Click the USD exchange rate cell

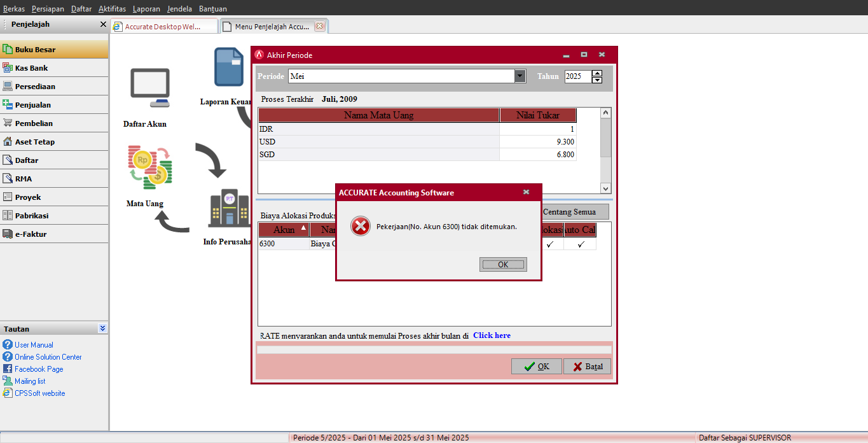(x=537, y=142)
